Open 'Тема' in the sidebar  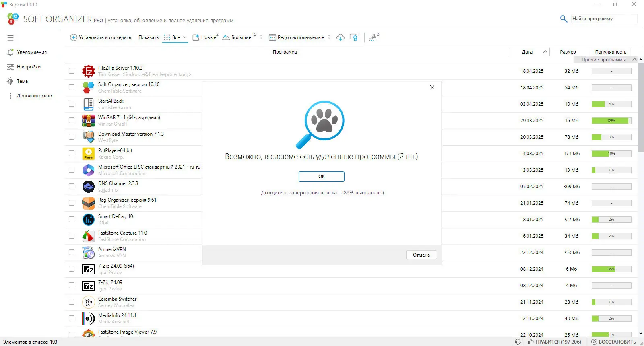pos(18,81)
